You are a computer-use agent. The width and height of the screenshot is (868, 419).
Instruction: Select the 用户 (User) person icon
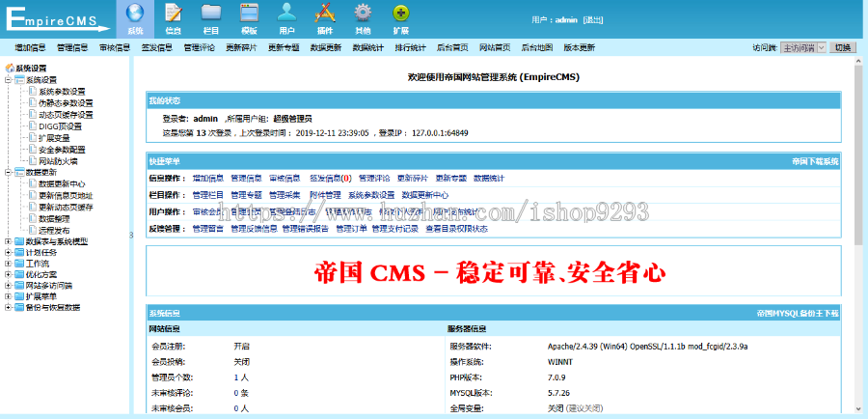coord(286,14)
